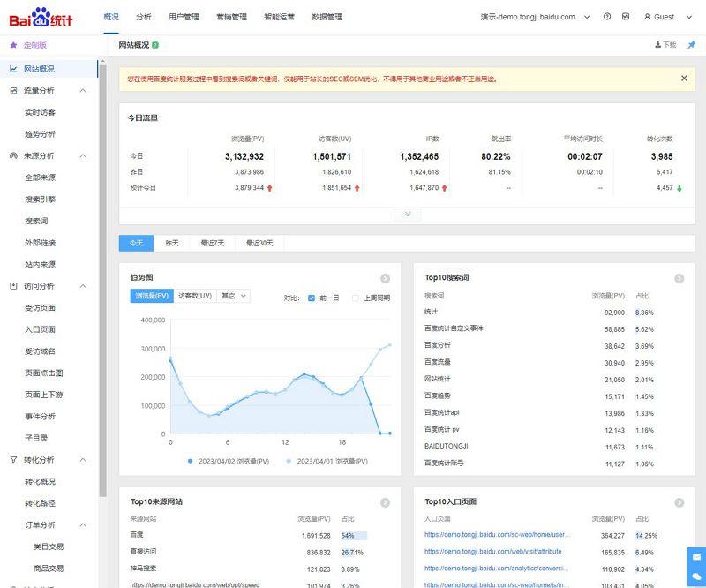
Task: Open the 数据管理 top menu
Action: click(327, 17)
